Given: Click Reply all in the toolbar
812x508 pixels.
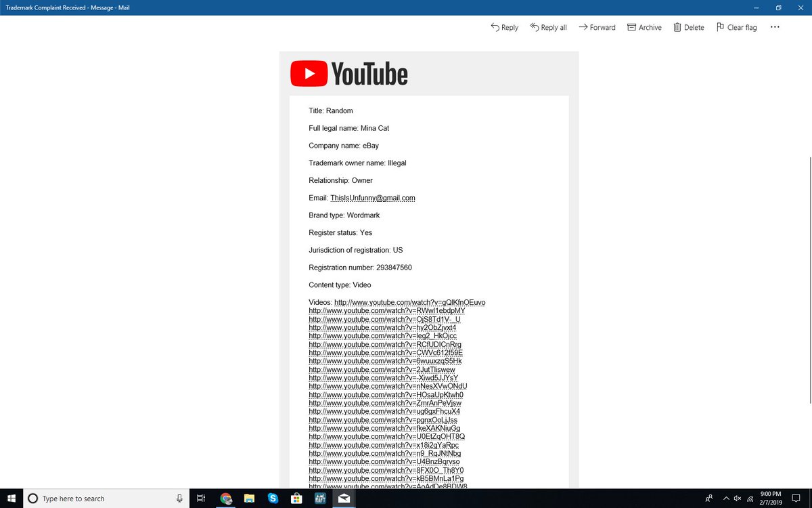Looking at the screenshot, I should (x=549, y=27).
